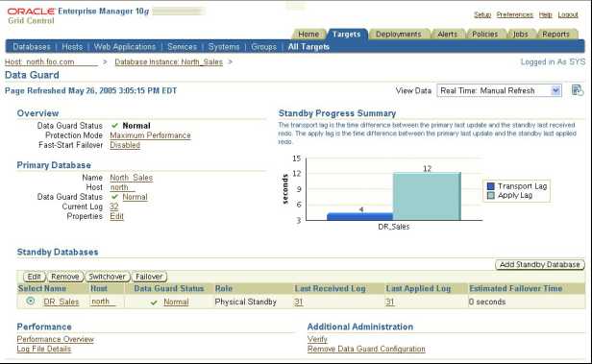The image size is (592, 364).
Task: Click the Add Standby Database button
Action: 539,265
